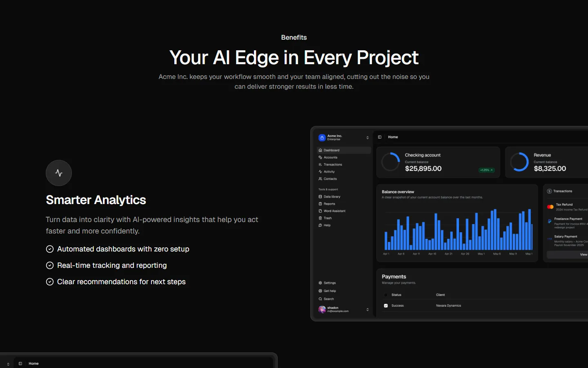The image size is (588, 368).
Task: Click the Search magnifier icon in sidebar
Action: [x=321, y=299]
